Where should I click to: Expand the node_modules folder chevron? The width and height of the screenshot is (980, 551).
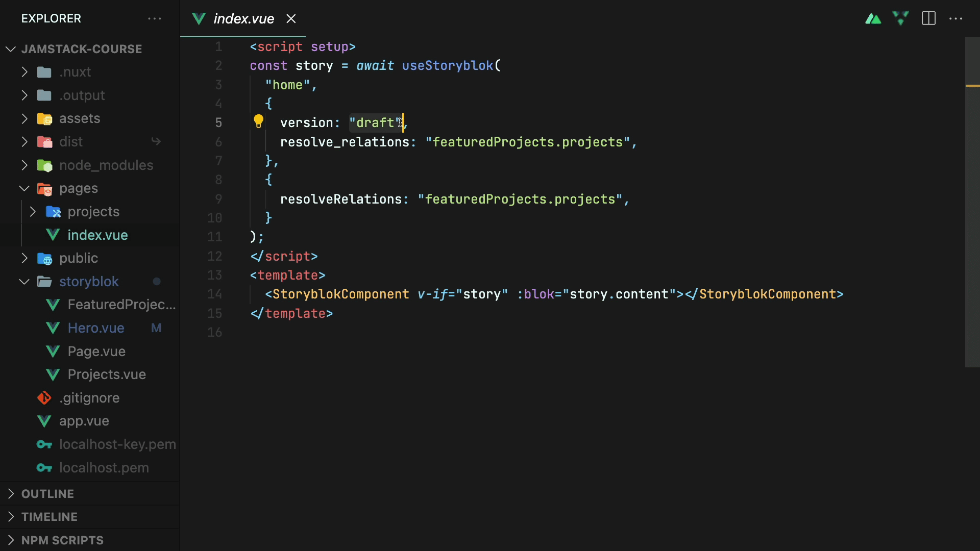coord(24,165)
